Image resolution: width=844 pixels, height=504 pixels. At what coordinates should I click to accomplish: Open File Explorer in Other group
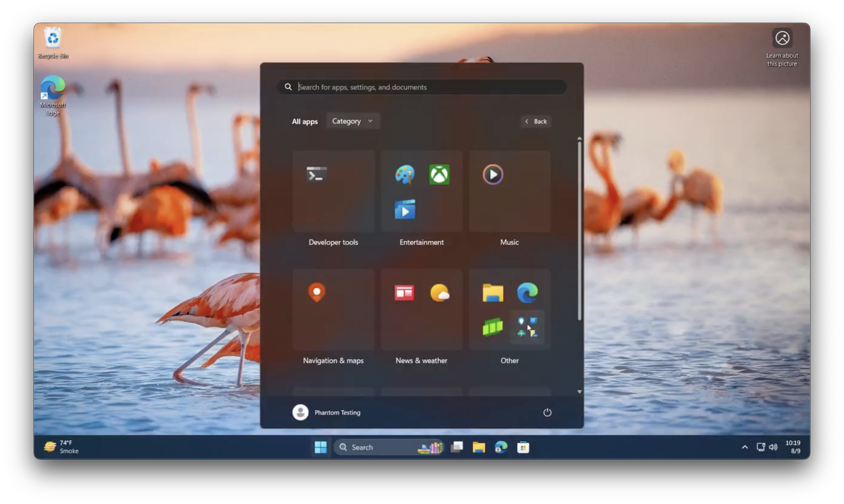(493, 292)
